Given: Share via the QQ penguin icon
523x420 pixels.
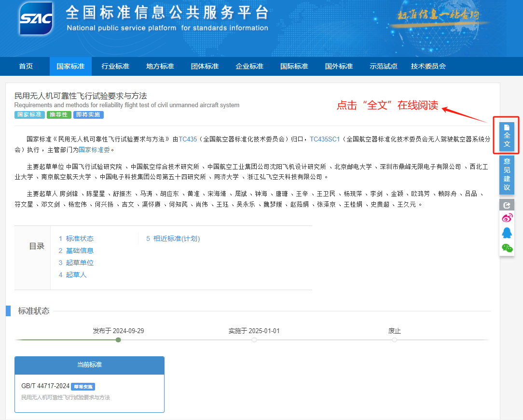Looking at the screenshot, I should point(507,233).
